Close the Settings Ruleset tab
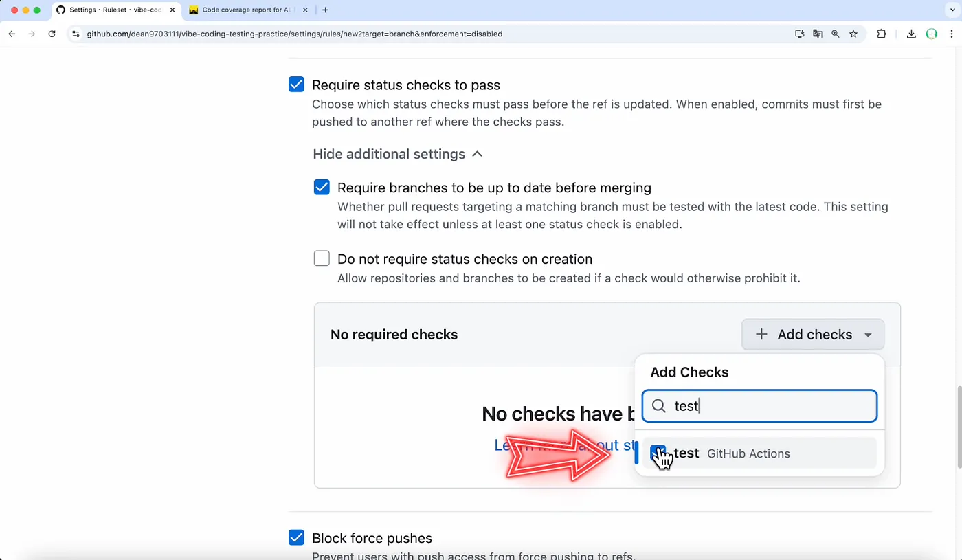Image resolution: width=962 pixels, height=560 pixels. pyautogui.click(x=172, y=10)
